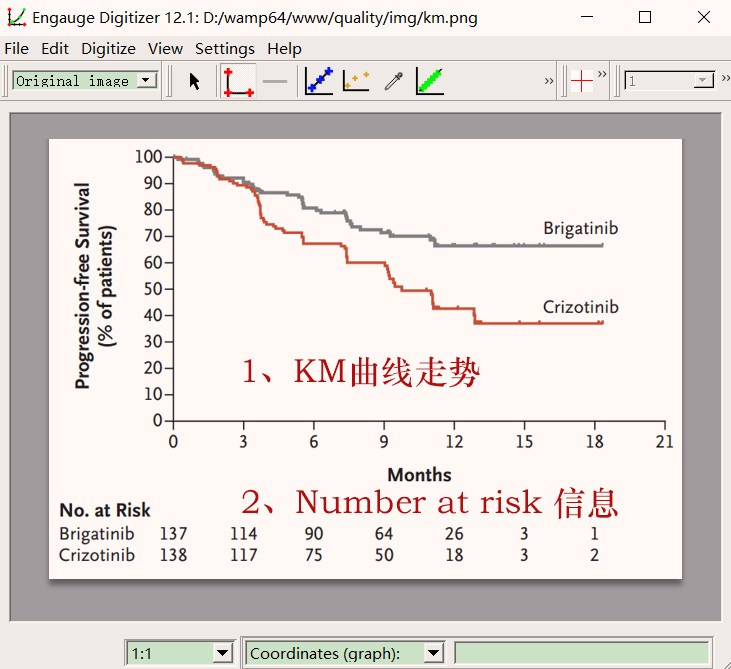731x669 pixels.
Task: Click the 114 at-risk value
Action: click(243, 533)
